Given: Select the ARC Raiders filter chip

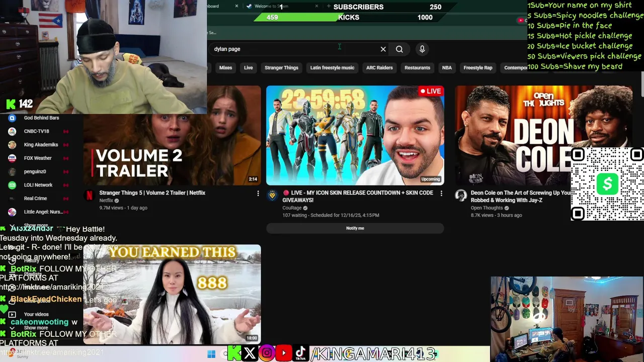Looking at the screenshot, I should point(379,68).
